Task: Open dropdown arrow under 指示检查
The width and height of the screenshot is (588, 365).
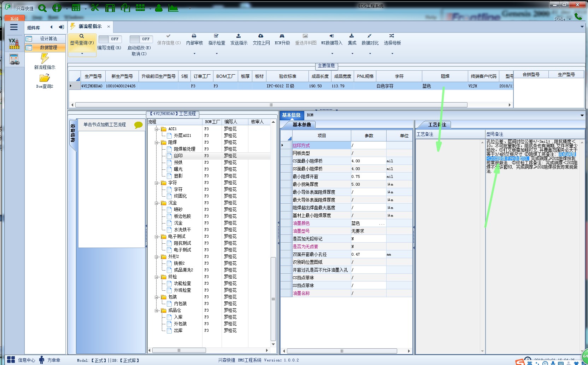Action: [x=217, y=54]
